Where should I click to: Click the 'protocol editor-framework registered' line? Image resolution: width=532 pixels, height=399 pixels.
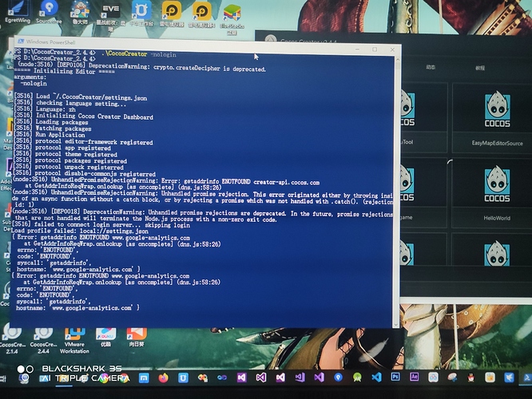click(94, 142)
